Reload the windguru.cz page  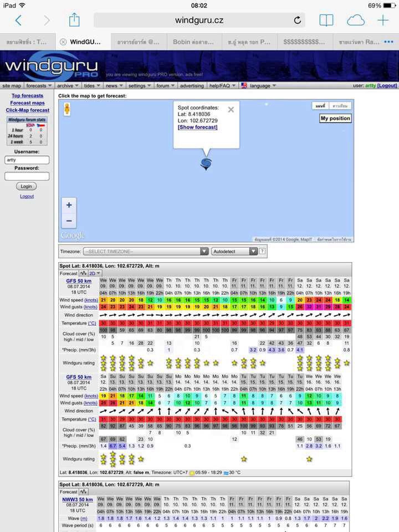[297, 21]
